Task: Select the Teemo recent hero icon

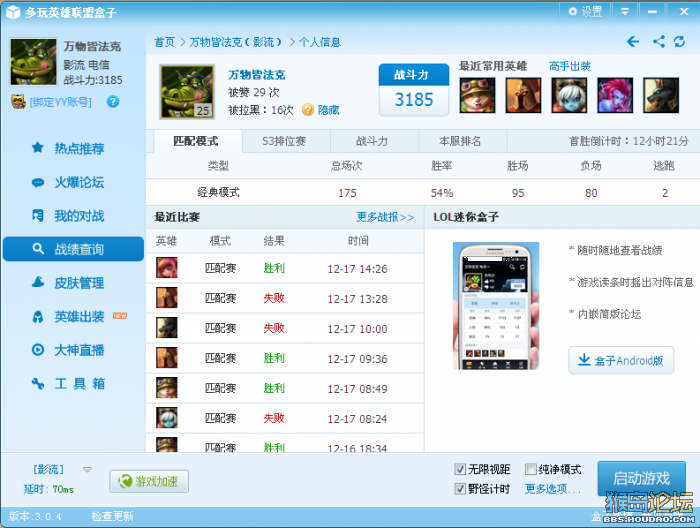Action: [x=478, y=95]
